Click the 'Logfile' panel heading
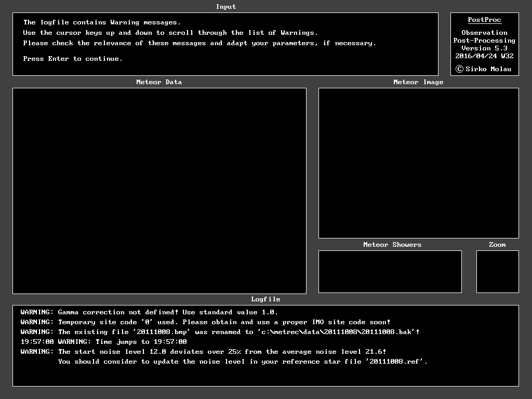532x399 pixels. pos(265,299)
